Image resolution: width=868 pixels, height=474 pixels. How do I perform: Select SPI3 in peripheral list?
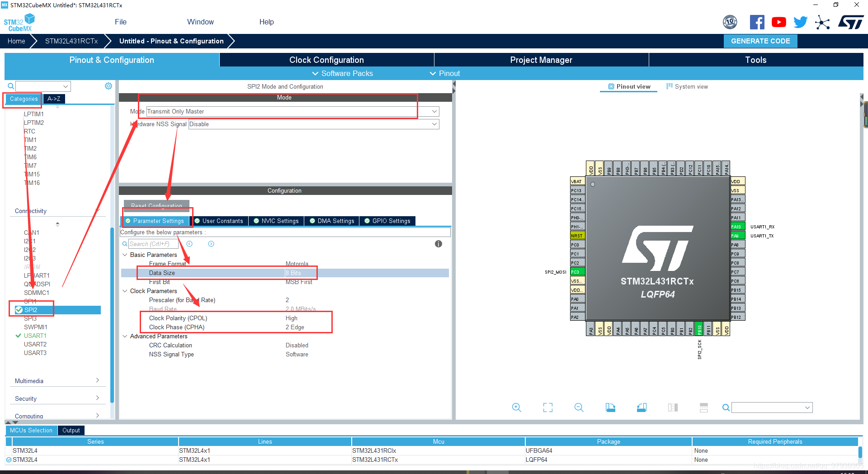(x=30, y=318)
